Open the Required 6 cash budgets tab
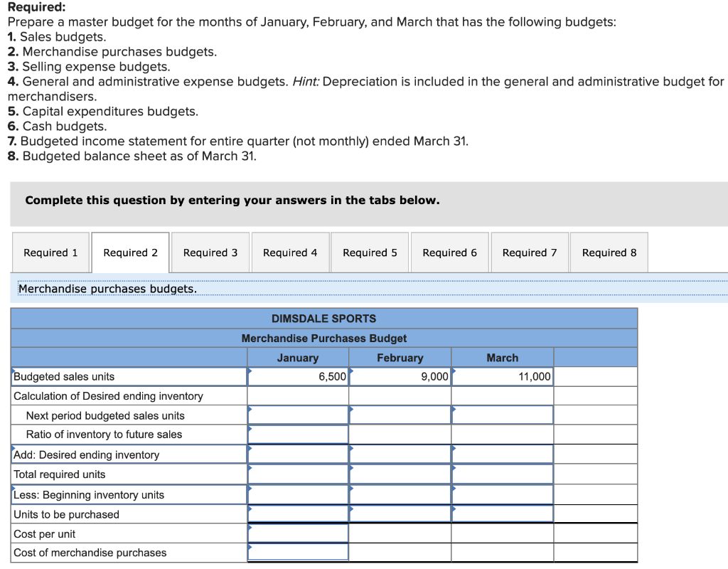This screenshot has width=728, height=569. pyautogui.click(x=449, y=252)
